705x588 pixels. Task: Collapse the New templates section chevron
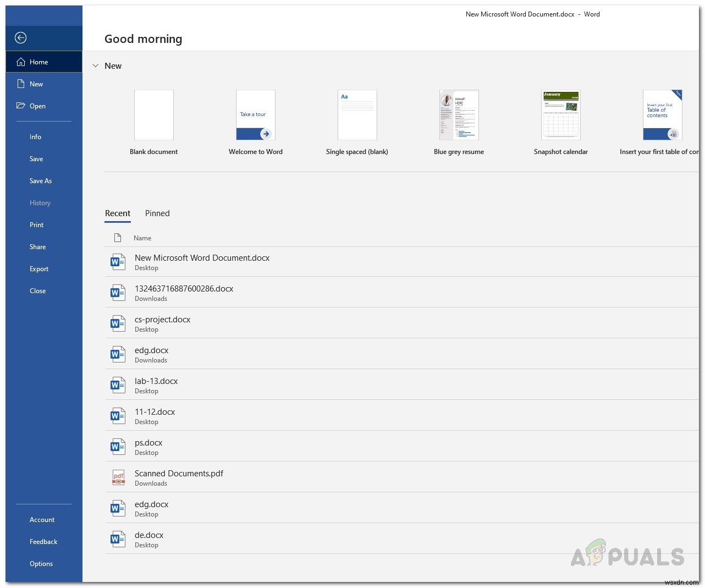tap(95, 65)
